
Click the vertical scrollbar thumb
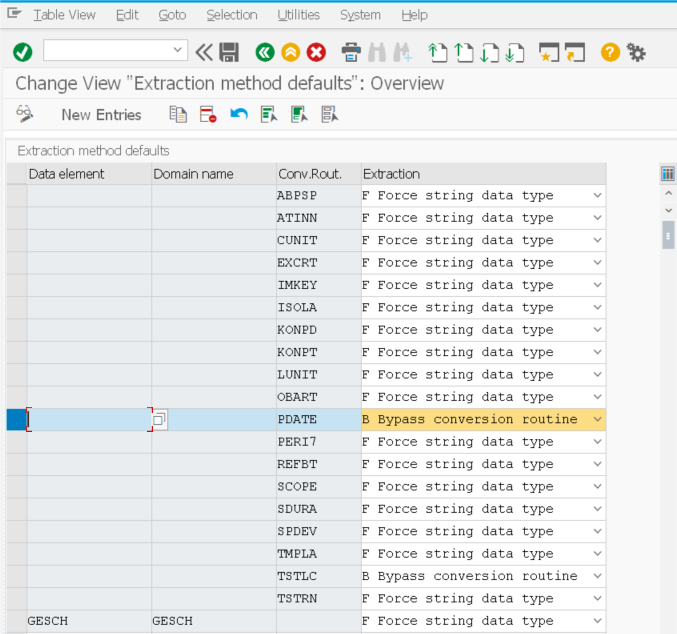(668, 235)
